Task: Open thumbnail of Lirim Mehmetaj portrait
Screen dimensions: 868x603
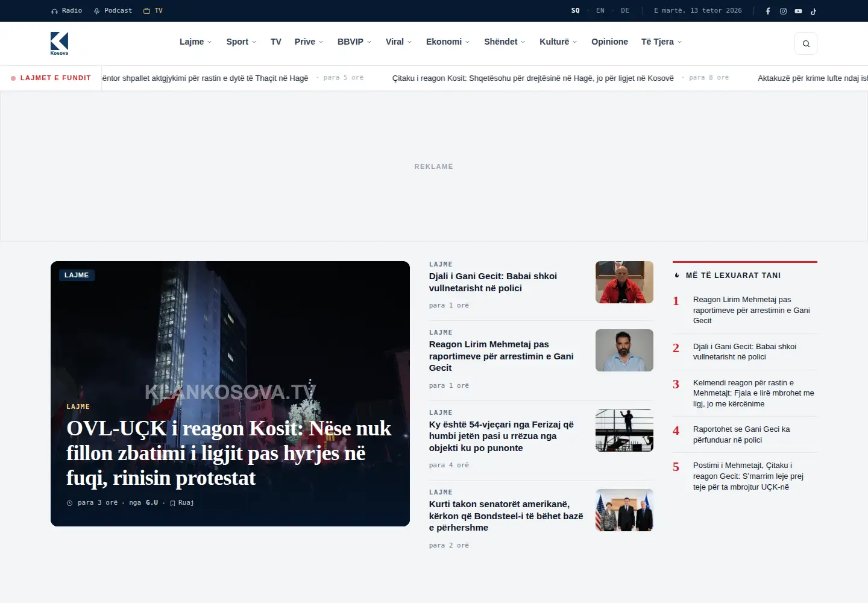Action: tap(624, 350)
